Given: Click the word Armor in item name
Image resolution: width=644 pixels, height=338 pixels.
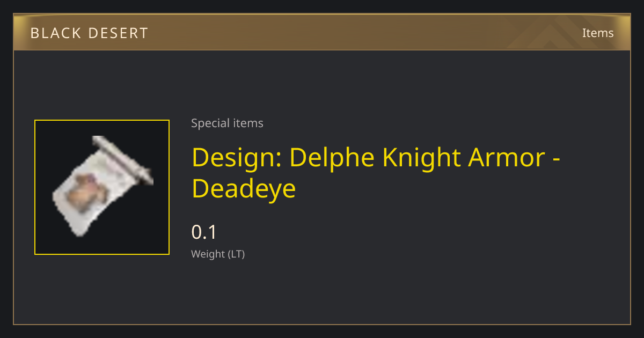Looking at the screenshot, I should click(x=506, y=157).
